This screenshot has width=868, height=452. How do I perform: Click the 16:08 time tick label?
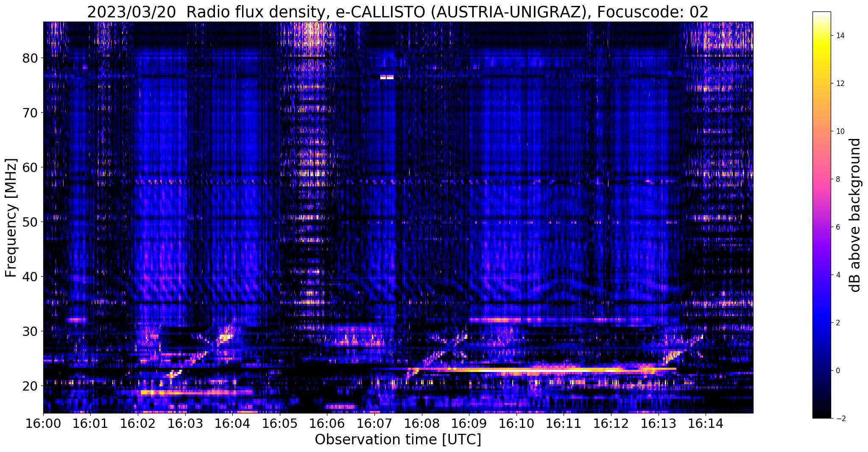pos(422,424)
